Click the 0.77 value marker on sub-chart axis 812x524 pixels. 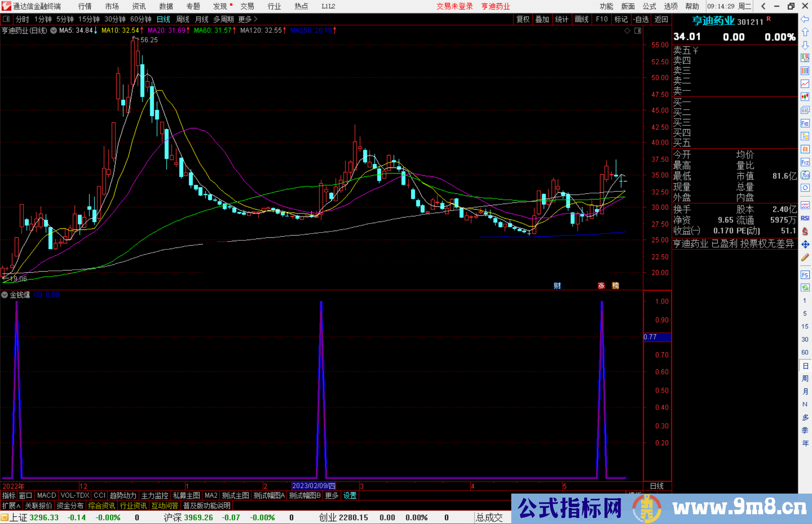[657, 337]
